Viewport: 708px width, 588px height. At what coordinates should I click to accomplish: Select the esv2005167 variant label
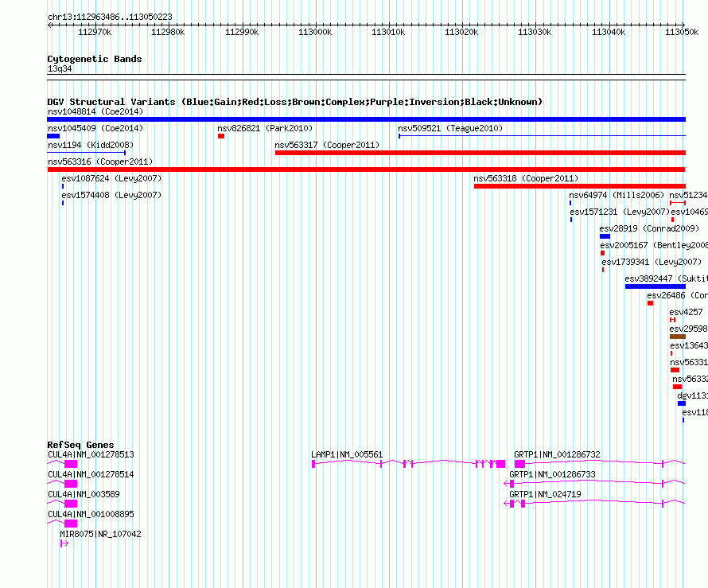(654, 245)
